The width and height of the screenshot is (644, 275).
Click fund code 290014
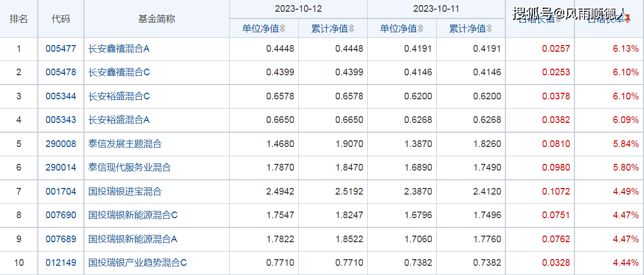[x=60, y=167]
